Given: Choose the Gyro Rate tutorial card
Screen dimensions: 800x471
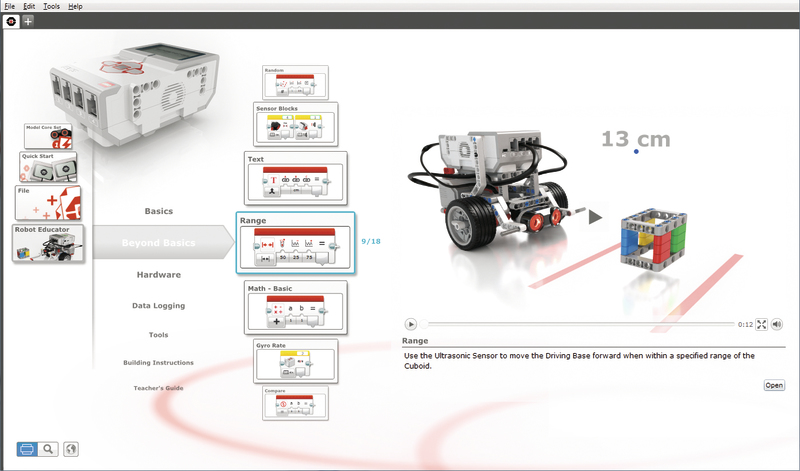Looking at the screenshot, I should pos(296,361).
